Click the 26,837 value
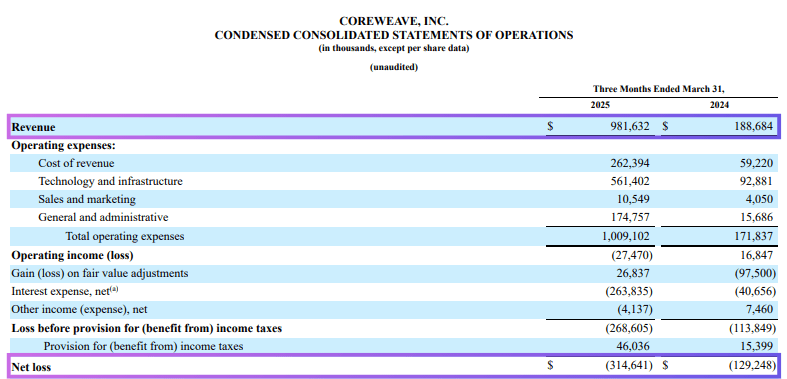Image resolution: width=787 pixels, height=379 pixels. (x=632, y=273)
